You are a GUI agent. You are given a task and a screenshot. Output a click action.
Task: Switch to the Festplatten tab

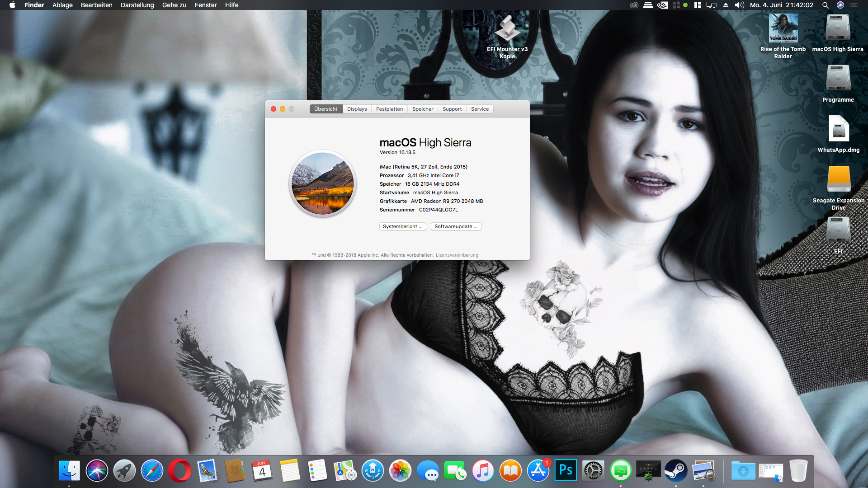(389, 109)
